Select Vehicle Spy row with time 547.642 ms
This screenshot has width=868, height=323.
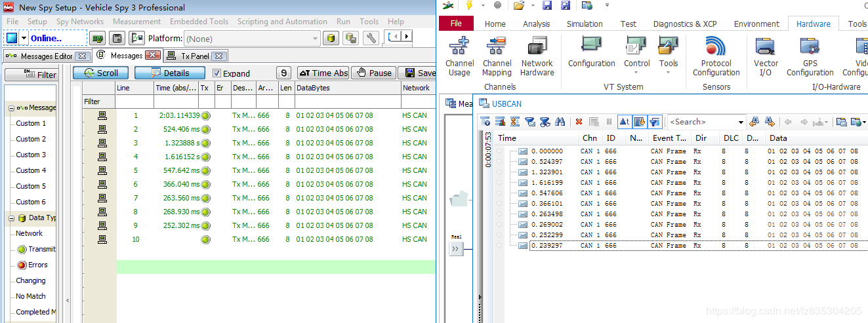259,170
